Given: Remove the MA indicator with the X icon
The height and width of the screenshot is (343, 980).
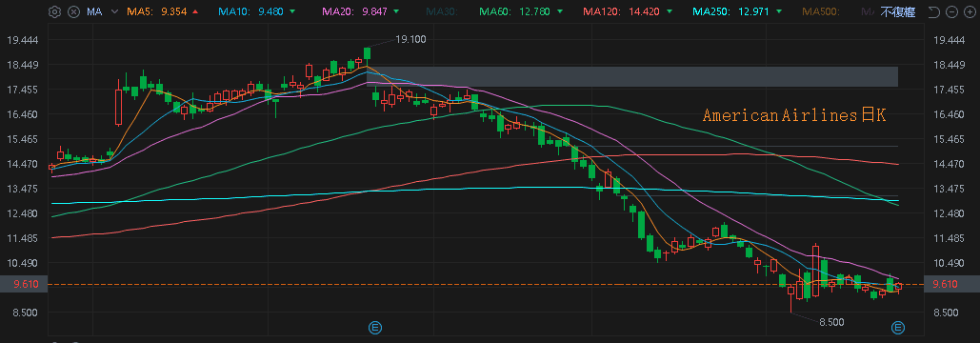Looking at the screenshot, I should point(73,11).
